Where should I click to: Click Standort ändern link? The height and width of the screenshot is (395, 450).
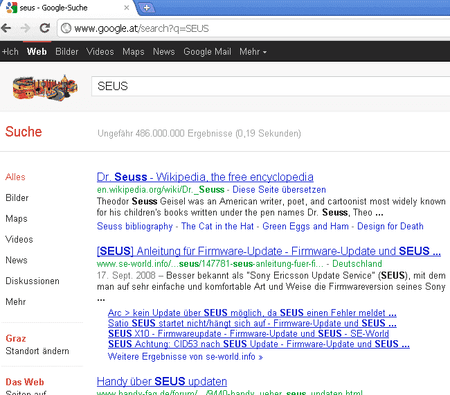(x=37, y=351)
